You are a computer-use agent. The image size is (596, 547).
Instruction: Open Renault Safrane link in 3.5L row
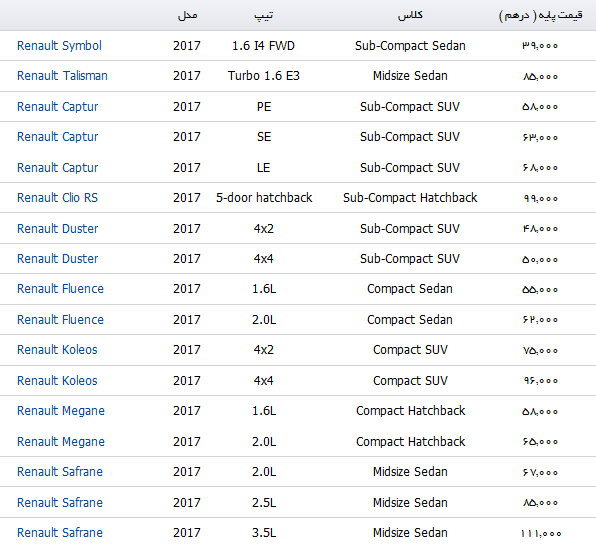point(60,533)
